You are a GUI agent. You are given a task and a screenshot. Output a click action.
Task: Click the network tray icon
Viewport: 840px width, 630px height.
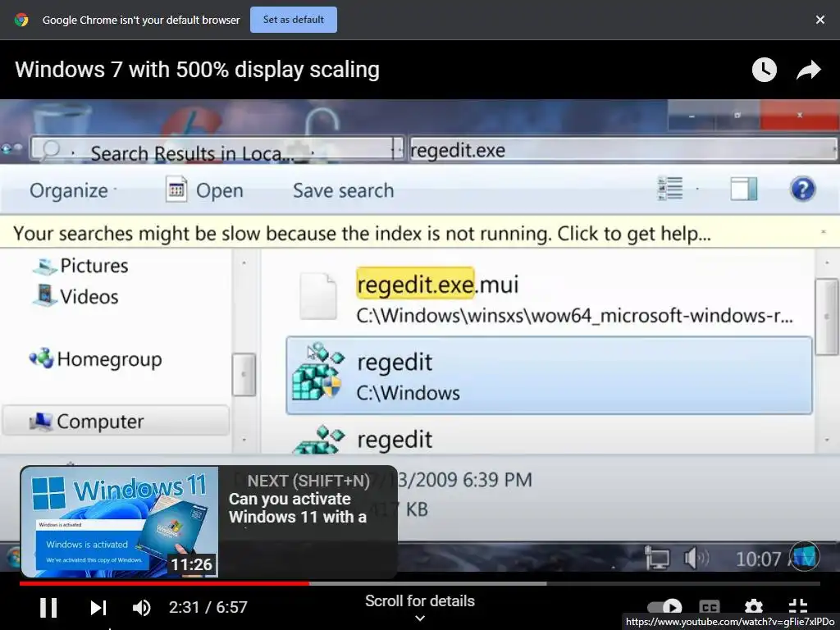coord(657,558)
